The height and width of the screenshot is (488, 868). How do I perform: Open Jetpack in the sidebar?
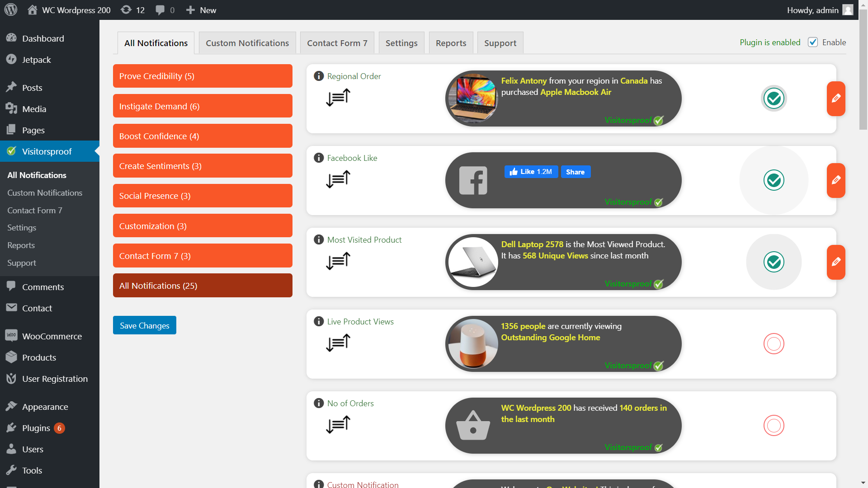point(50,60)
